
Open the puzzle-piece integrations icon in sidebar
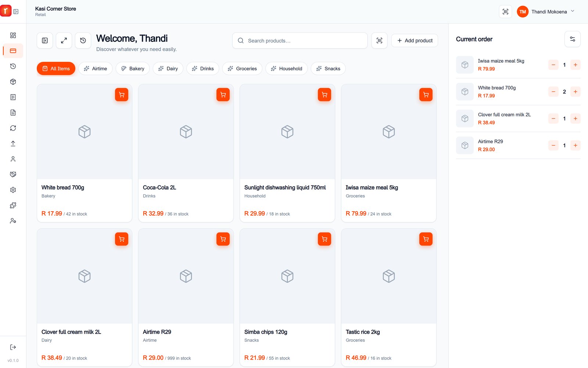pyautogui.click(x=13, y=205)
